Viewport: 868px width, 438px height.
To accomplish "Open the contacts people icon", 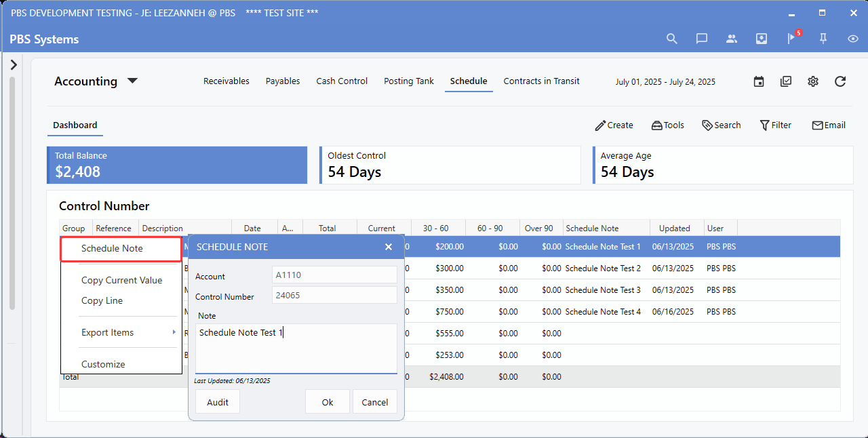I will [731, 39].
